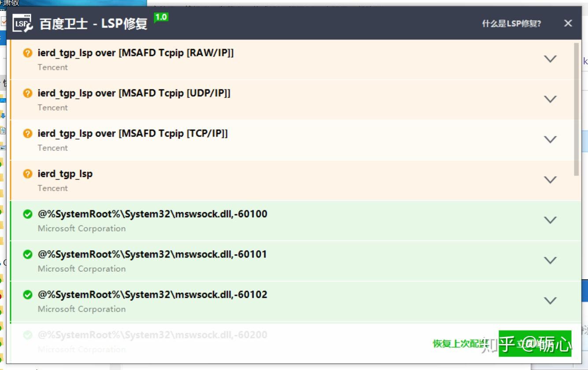Expand the ierd_tgp_lsp over TCP/IP entry chevron
Screen dimensions: 588x370
[551, 139]
